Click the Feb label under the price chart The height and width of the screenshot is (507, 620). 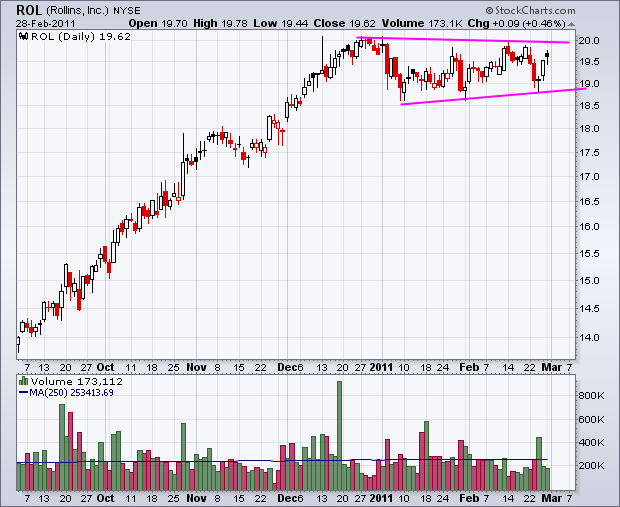469,367
